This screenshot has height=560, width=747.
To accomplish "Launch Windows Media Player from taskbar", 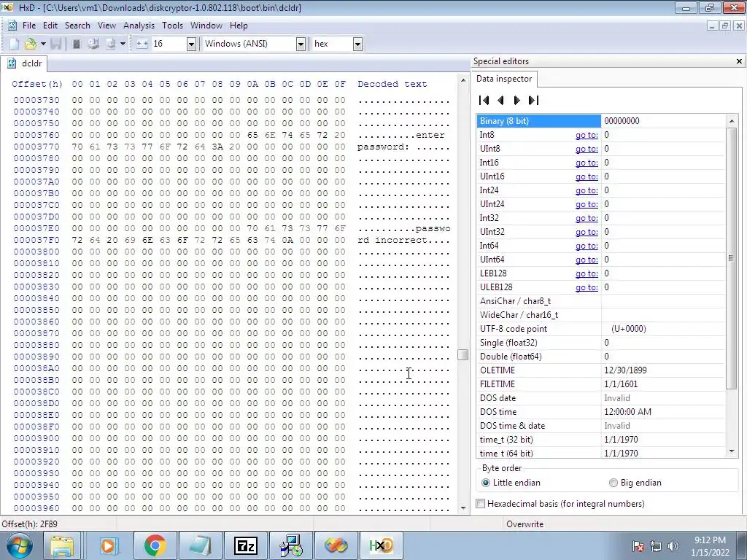I will point(108,545).
